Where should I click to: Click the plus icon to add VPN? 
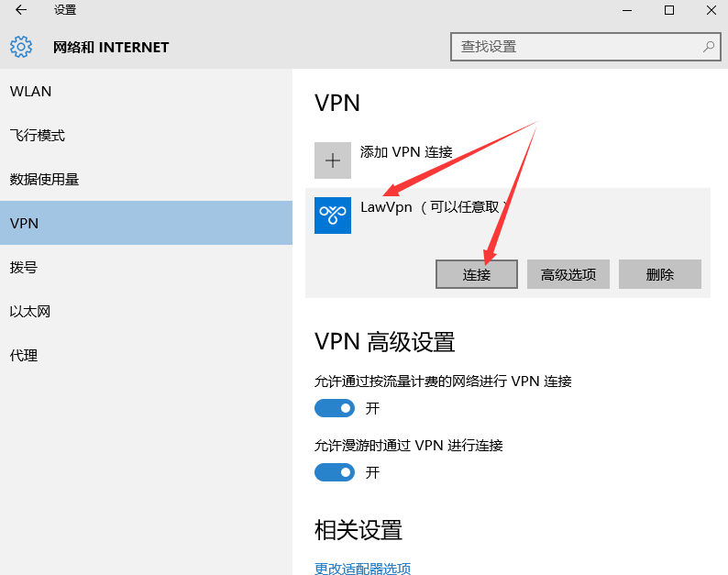click(x=333, y=160)
